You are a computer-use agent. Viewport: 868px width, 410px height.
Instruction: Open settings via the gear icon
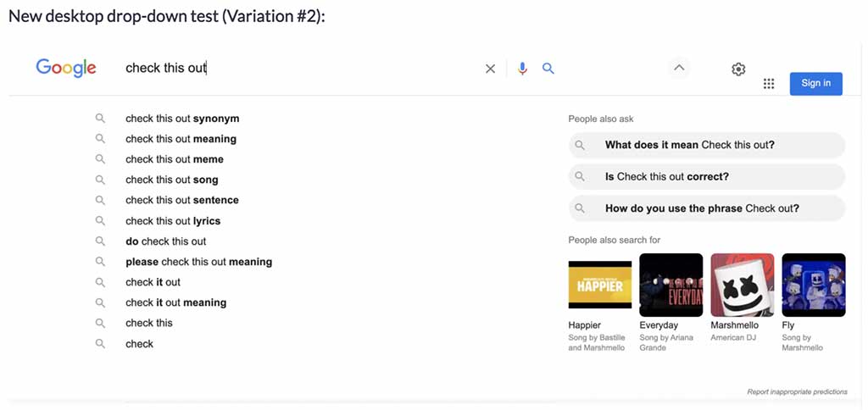click(738, 69)
